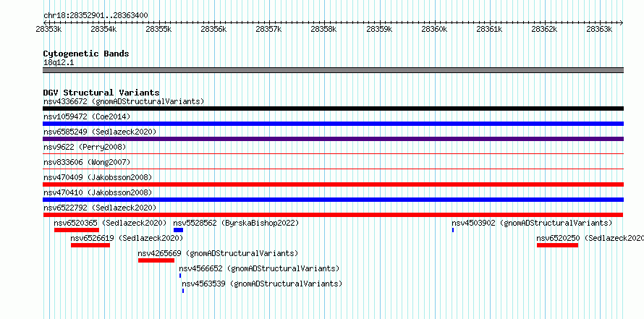Click the 28359k ruler tick label

pyautogui.click(x=378, y=29)
